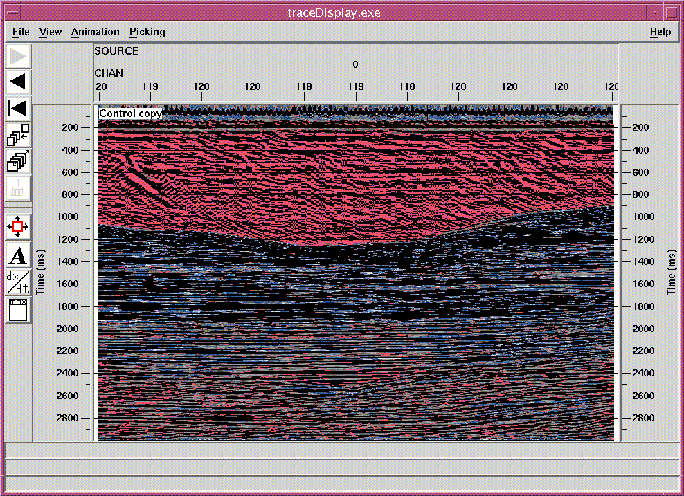This screenshot has height=496, width=684.
Task: Click the 1600 label on right time axis
Action: [643, 284]
